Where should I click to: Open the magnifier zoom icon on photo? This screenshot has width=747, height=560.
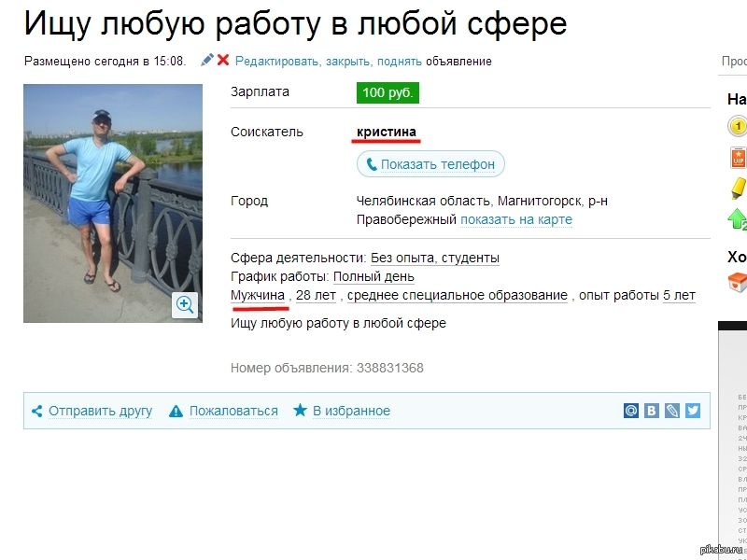[185, 304]
